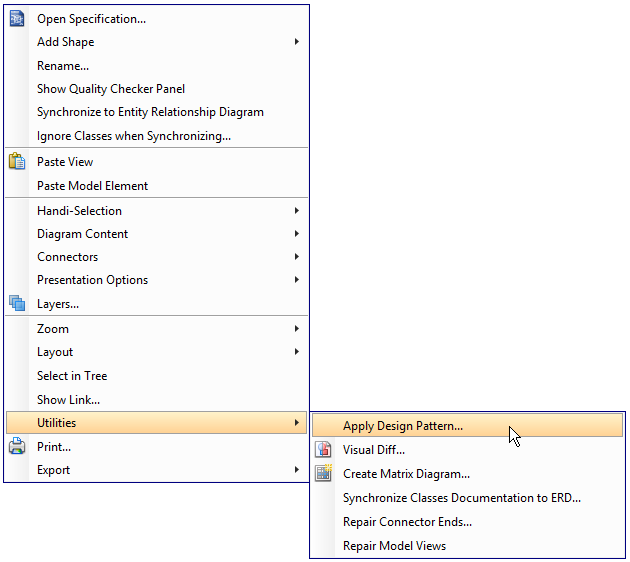Expand the Layout submenu arrow
The height and width of the screenshot is (562, 630).
[297, 352]
